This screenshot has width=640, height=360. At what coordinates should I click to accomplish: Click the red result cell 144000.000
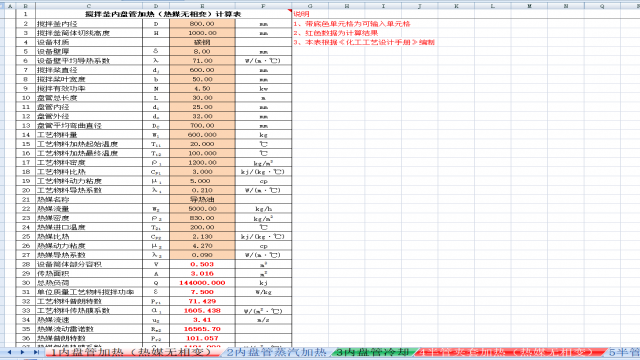tap(202, 283)
